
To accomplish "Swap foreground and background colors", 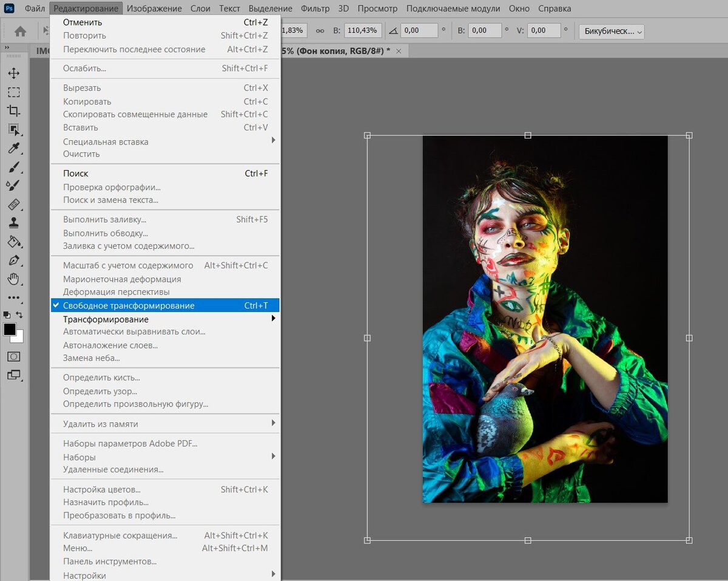I will pos(19,315).
